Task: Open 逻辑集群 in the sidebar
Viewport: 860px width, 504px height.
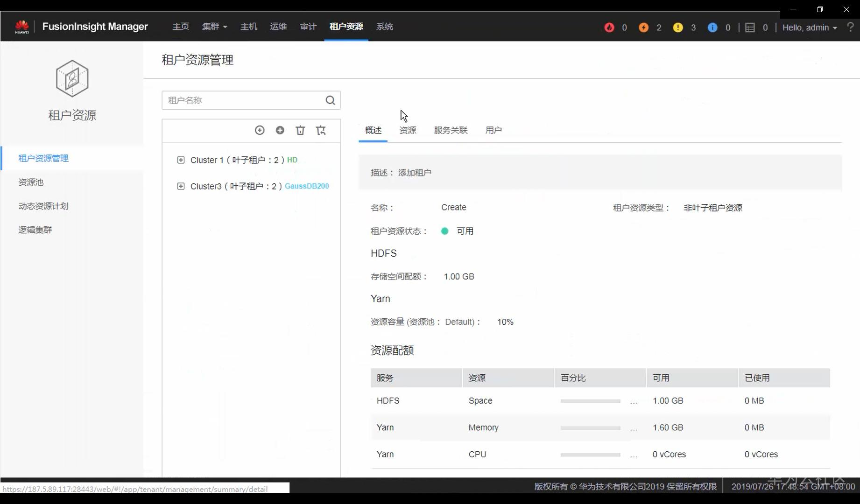Action: [x=35, y=230]
